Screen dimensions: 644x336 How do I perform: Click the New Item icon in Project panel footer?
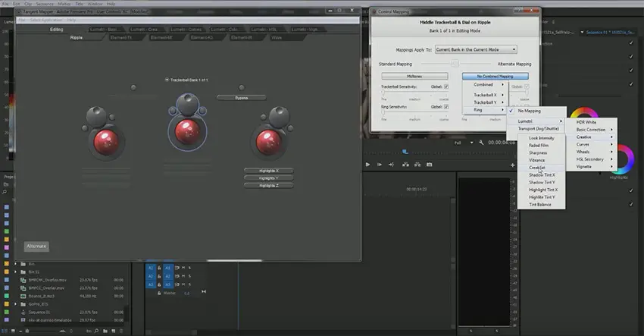coord(114,331)
